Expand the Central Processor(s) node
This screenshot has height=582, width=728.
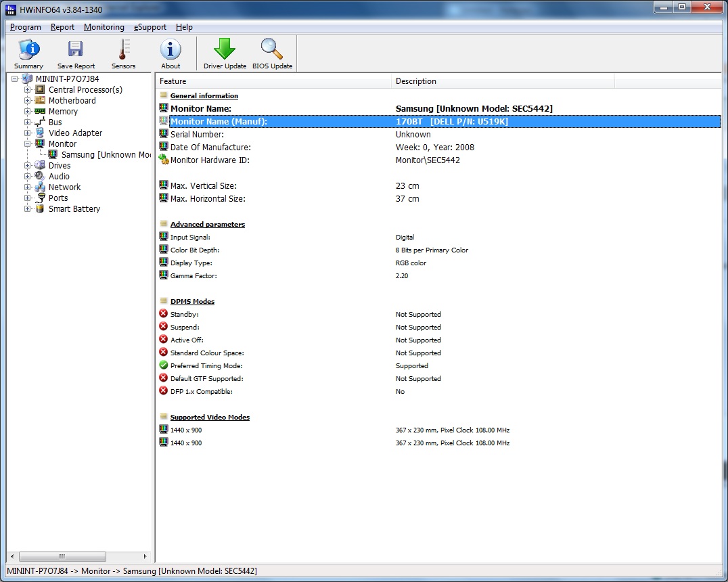27,89
